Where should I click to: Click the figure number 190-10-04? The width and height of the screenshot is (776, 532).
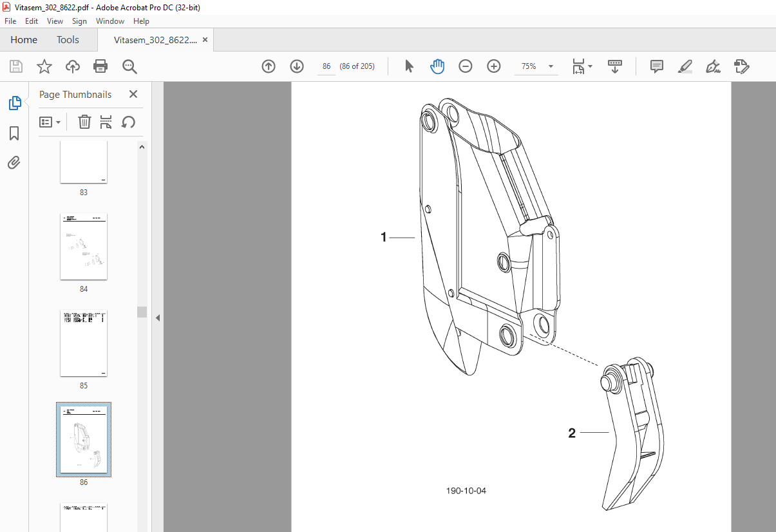pyautogui.click(x=466, y=491)
